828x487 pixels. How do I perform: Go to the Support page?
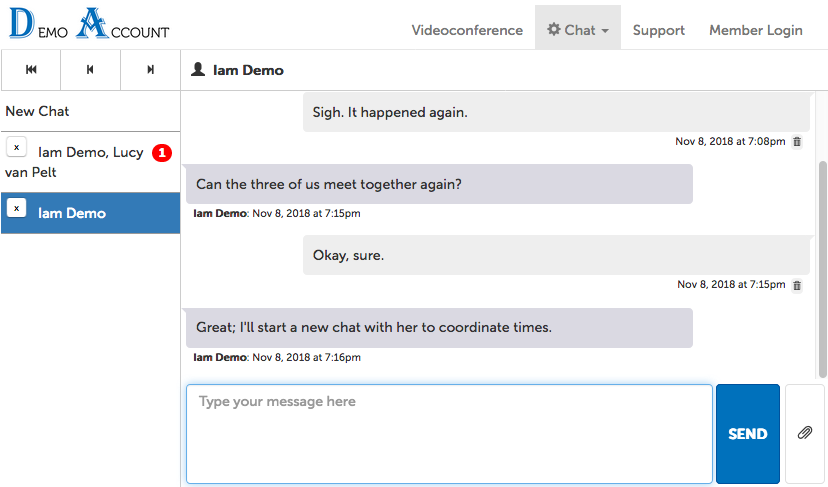(659, 30)
